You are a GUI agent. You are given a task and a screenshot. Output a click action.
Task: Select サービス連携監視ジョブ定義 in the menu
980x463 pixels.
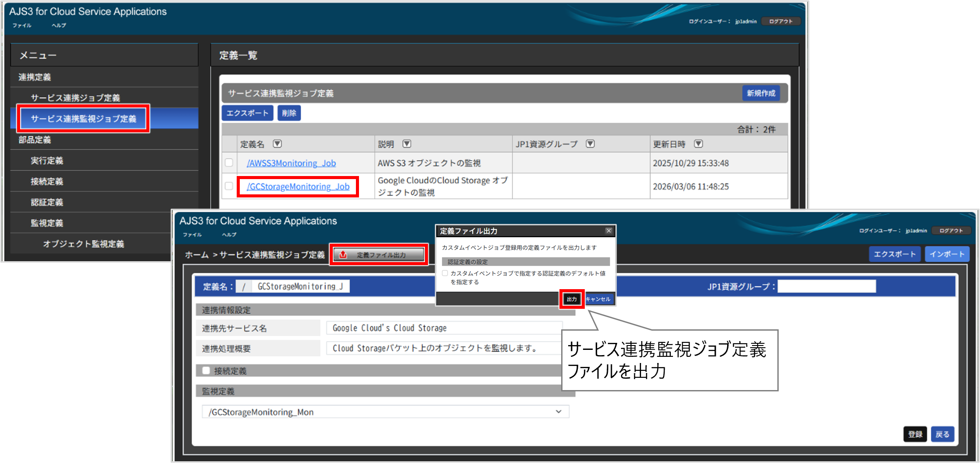tap(104, 118)
